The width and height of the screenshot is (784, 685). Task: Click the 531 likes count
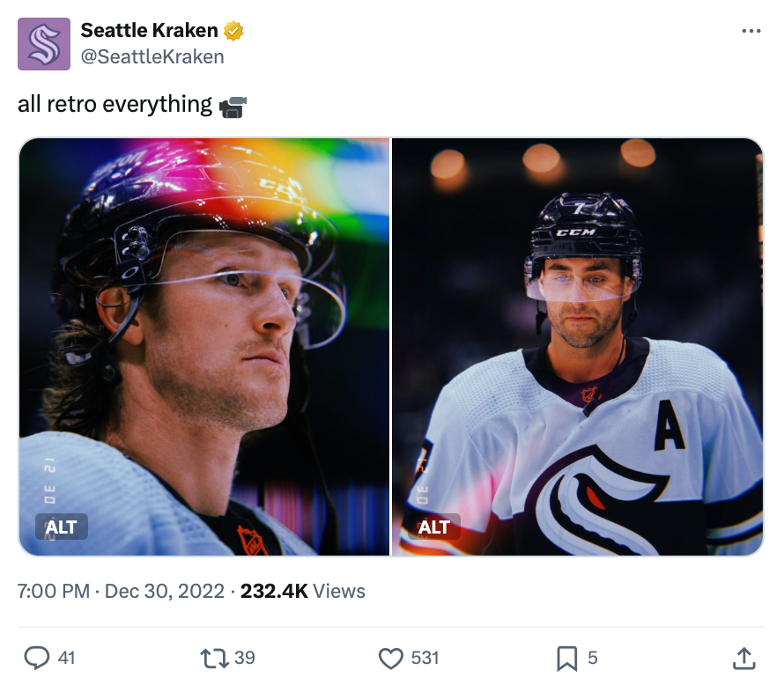point(425,658)
